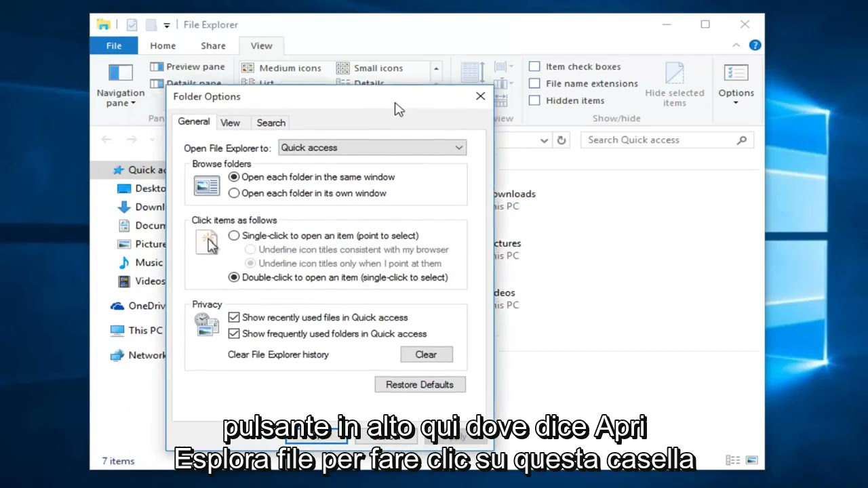Select the OneDrive cloud icon in navigation pane
Screen dimensions: 868x488
117,306
